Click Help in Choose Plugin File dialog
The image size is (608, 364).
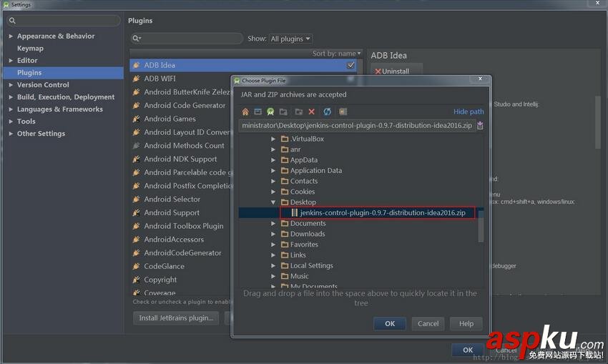click(x=466, y=324)
